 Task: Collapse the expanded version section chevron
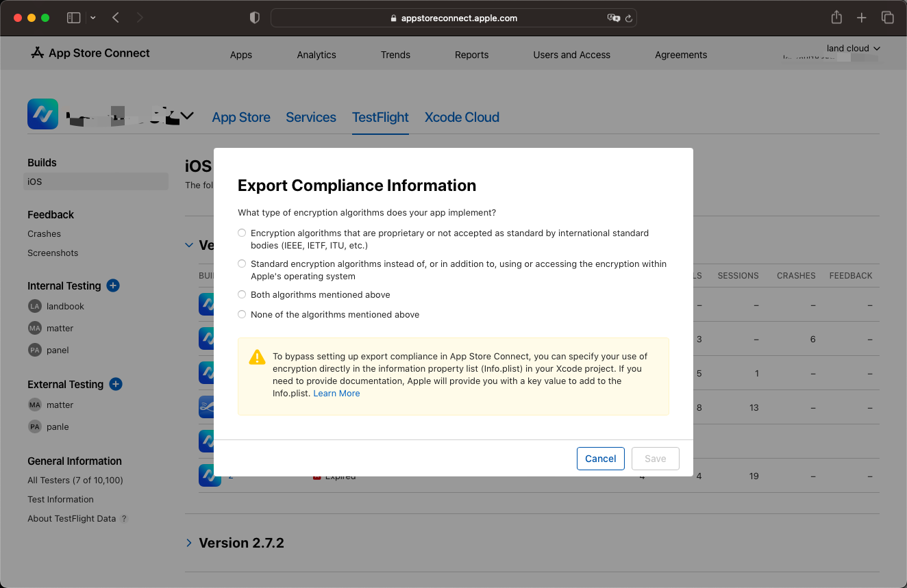point(189,244)
